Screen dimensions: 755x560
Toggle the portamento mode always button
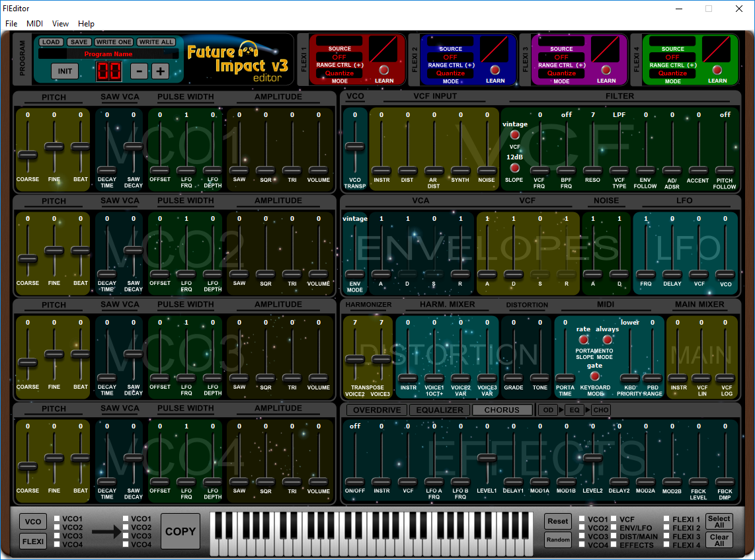607,339
